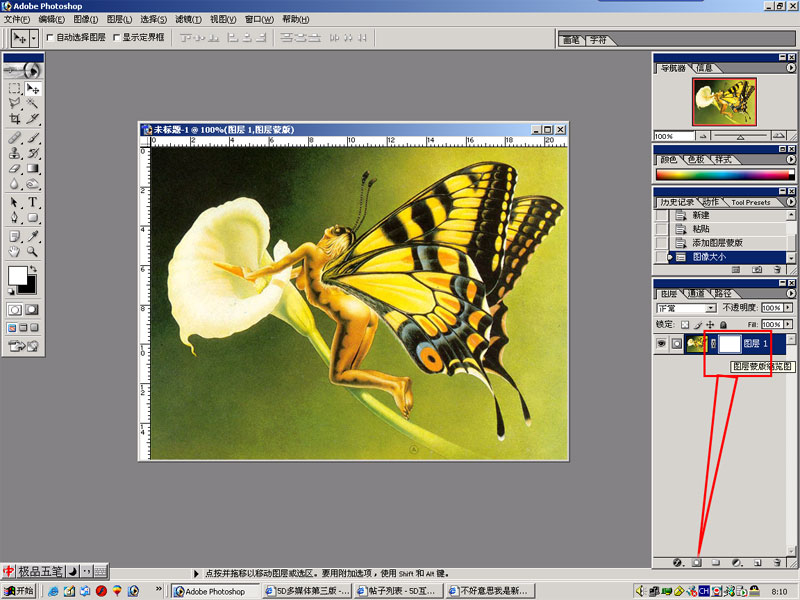800x600 pixels.
Task: Select the Clone Stamp tool
Action: click(14, 153)
